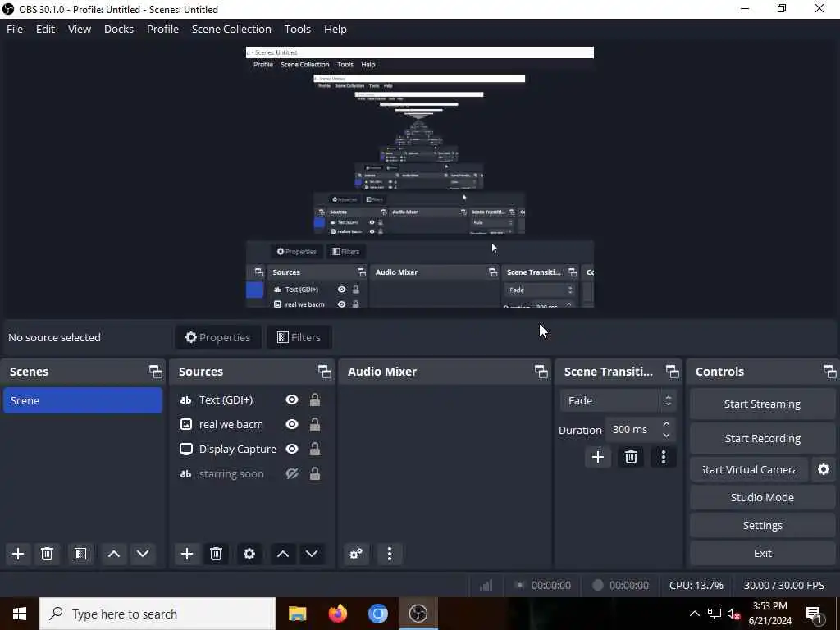The height and width of the screenshot is (630, 840).
Task: Hide the Display Capture source
Action: (292, 449)
